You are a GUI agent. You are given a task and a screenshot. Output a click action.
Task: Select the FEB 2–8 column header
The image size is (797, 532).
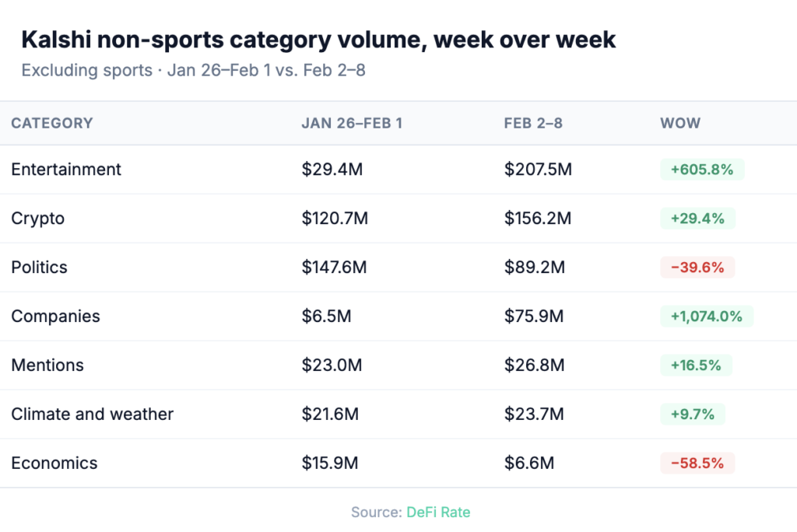[533, 123]
